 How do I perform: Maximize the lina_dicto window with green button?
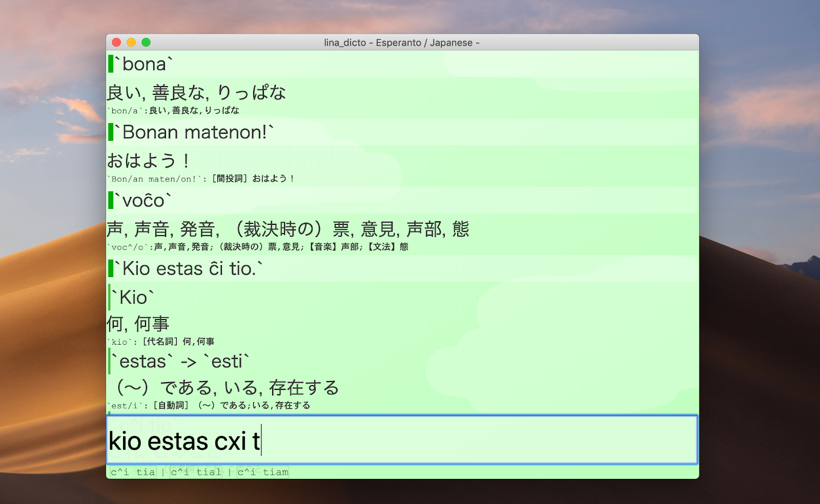pos(146,43)
